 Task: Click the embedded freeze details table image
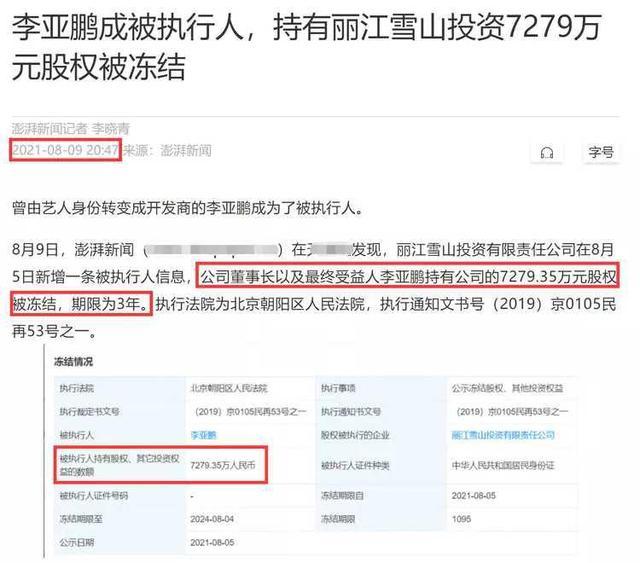pos(311,451)
